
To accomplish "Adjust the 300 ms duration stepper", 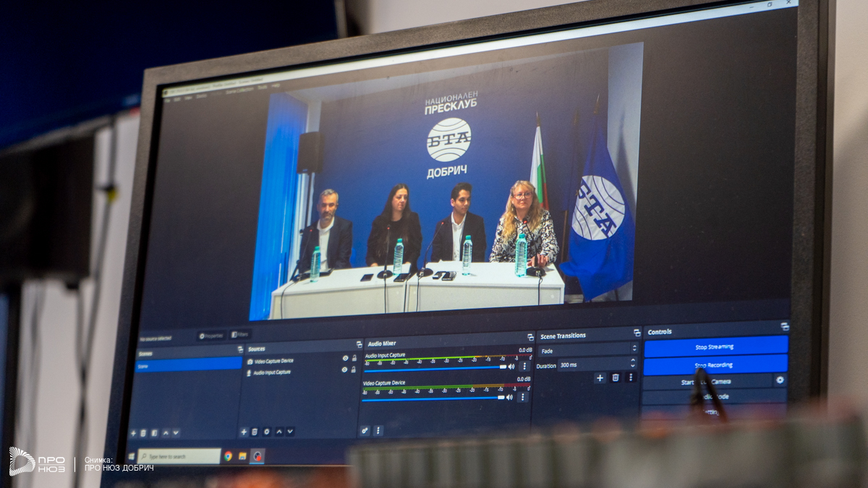I will click(x=633, y=364).
